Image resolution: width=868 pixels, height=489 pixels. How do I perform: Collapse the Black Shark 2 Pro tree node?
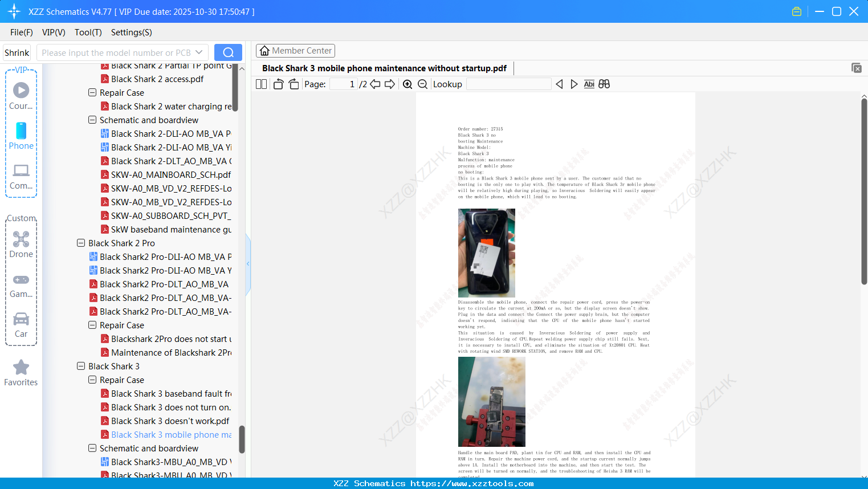pyautogui.click(x=80, y=243)
